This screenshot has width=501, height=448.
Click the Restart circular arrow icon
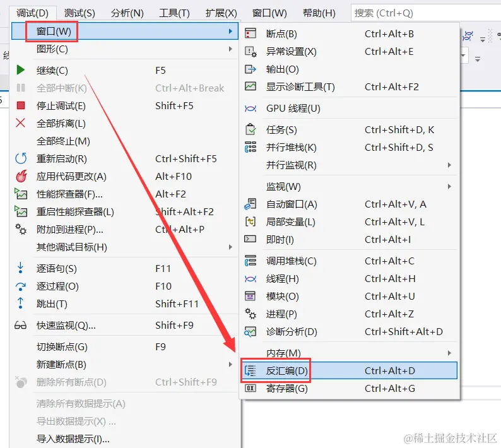coord(21,158)
